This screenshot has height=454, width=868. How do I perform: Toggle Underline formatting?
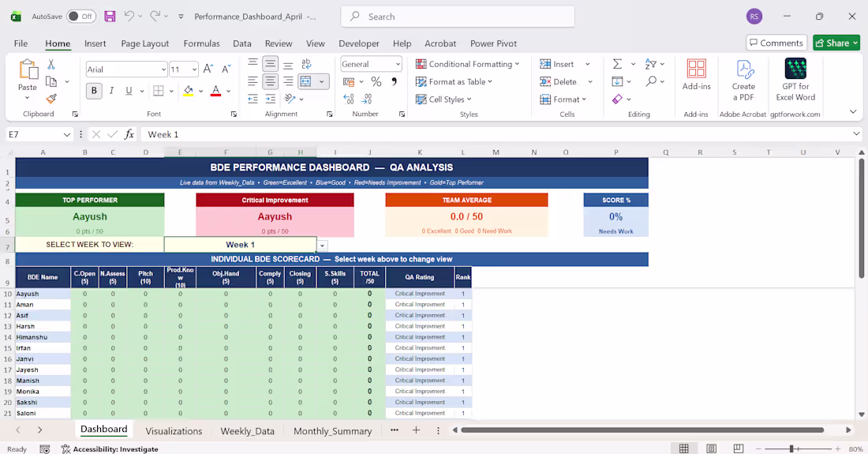(129, 91)
